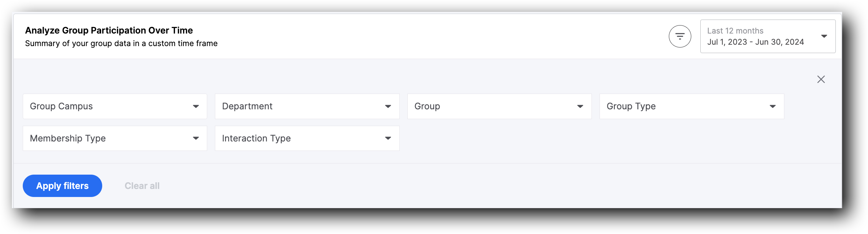Image resolution: width=868 pixels, height=234 pixels.
Task: Expand the Membership Type dropdown arrow
Action: (196, 138)
